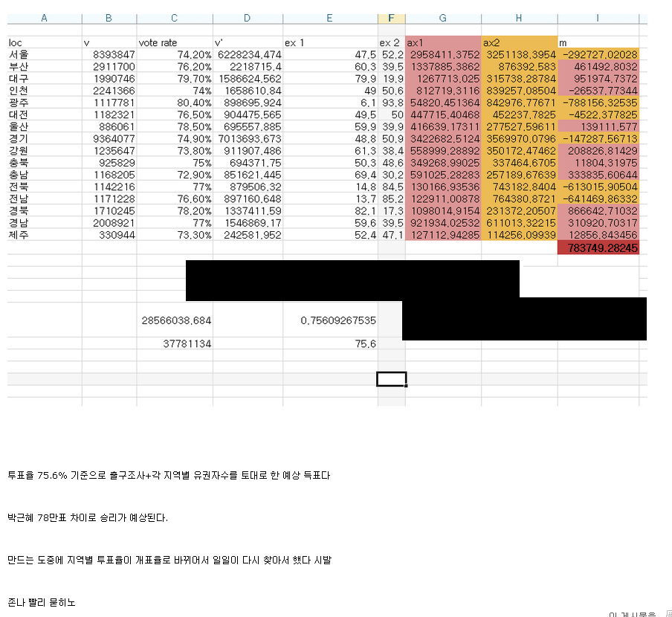The width and height of the screenshot is (672, 617).
Task: Click the paragraph starting "투표율 75.6% 기준으로"
Action: pos(169,475)
